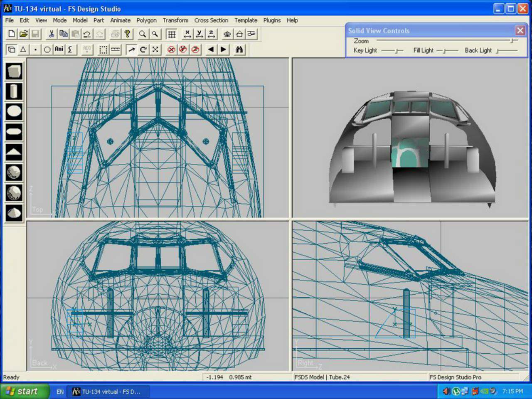
Task: Click the X axis scale icon
Action: coord(187,34)
